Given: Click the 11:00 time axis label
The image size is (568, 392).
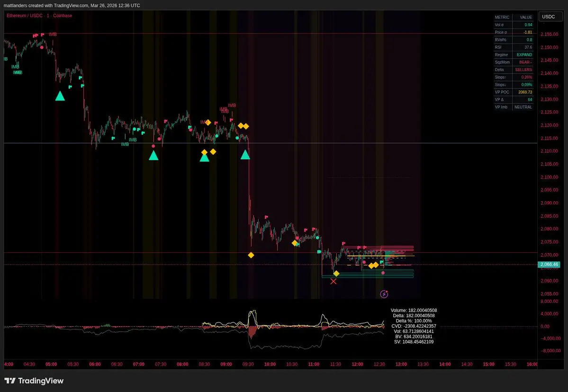Looking at the screenshot, I should (x=314, y=365).
